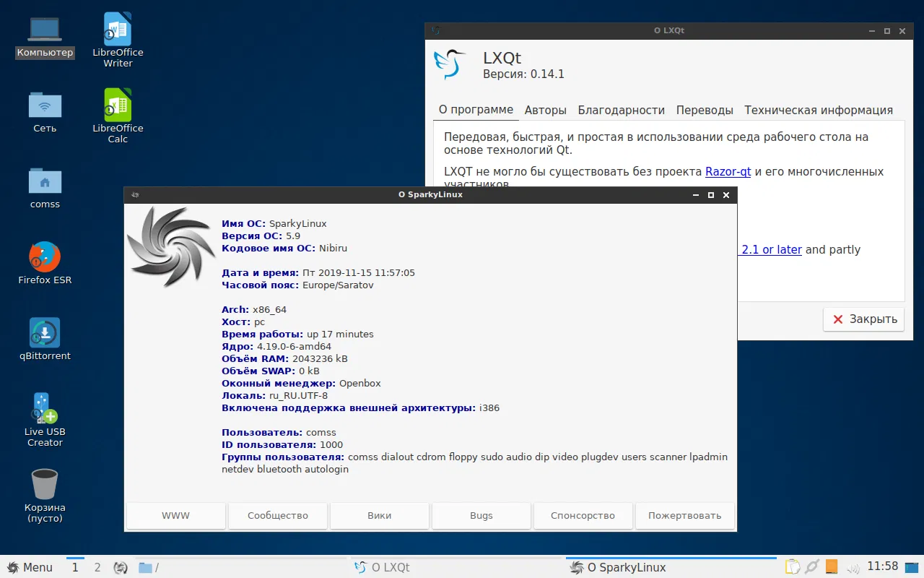
Task: Open the Вики button
Action: (x=380, y=516)
